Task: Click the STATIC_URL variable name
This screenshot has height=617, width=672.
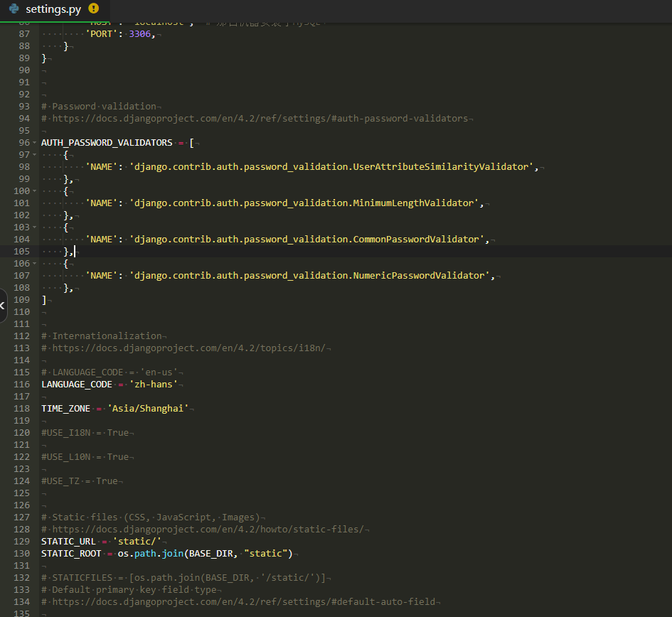Action: tap(68, 542)
